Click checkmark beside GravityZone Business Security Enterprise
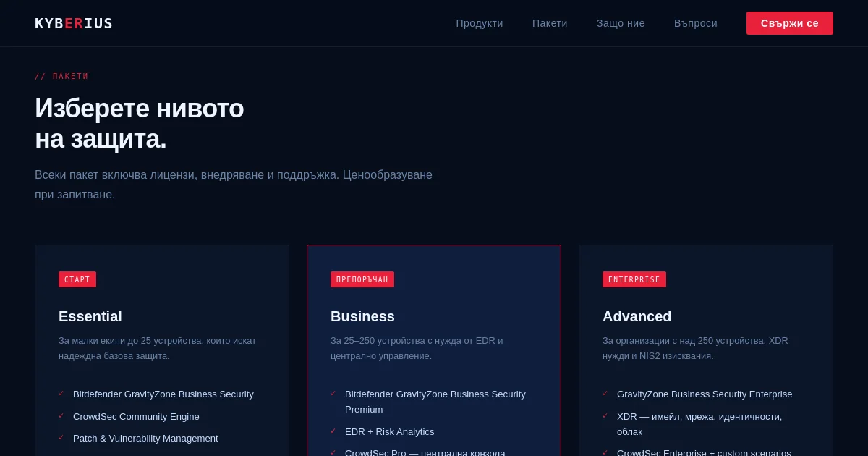 click(x=605, y=394)
